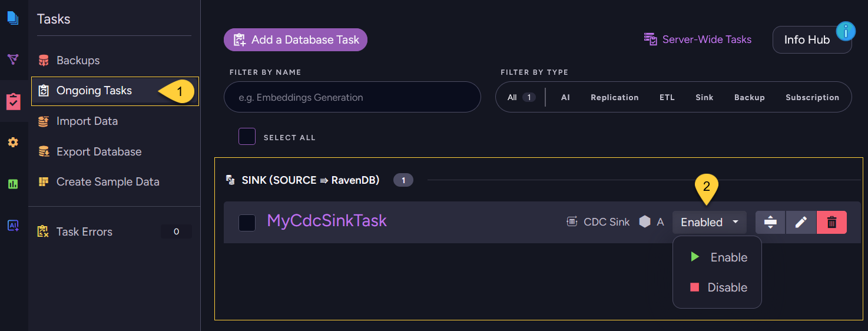This screenshot has width=868, height=331.
Task: Click the Create Sample Data icon
Action: (44, 181)
